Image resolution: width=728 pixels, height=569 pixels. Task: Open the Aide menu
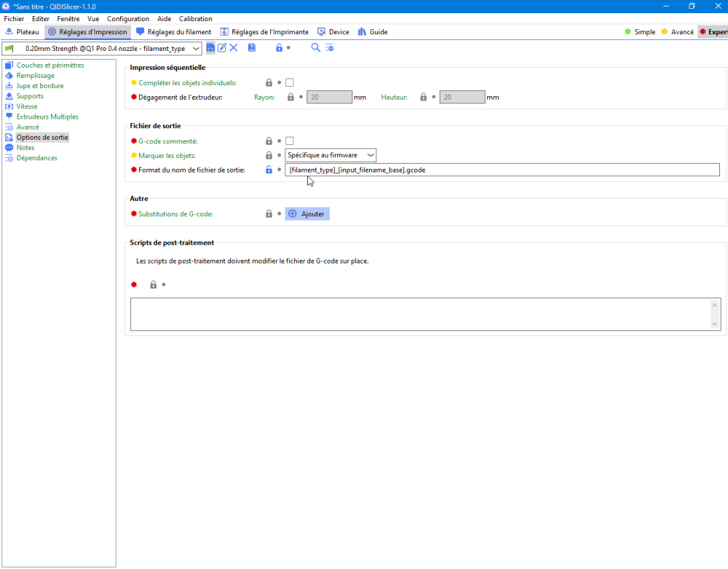(164, 19)
